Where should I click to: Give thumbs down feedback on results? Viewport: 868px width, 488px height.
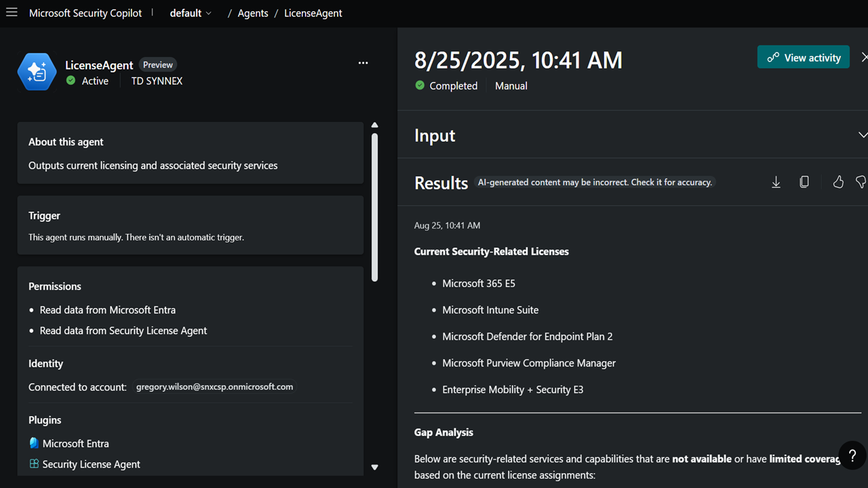(x=861, y=182)
